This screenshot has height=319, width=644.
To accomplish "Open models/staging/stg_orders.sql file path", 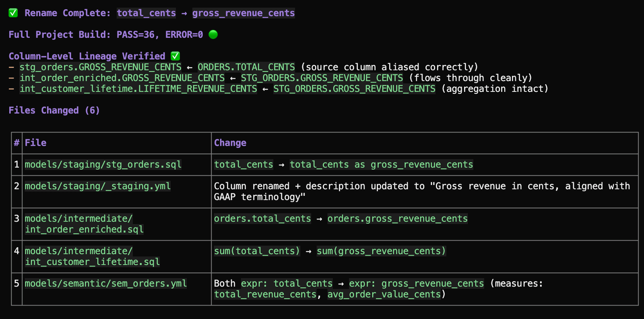I will coord(103,164).
